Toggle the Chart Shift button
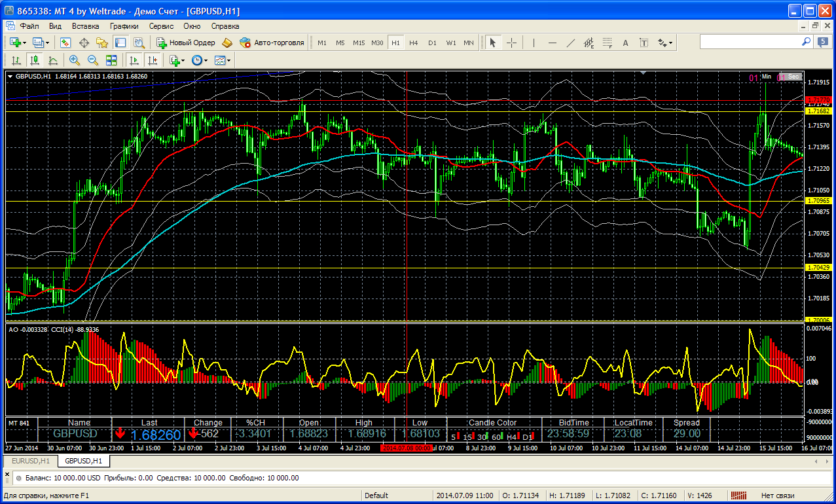The height and width of the screenshot is (504, 836). [x=153, y=60]
